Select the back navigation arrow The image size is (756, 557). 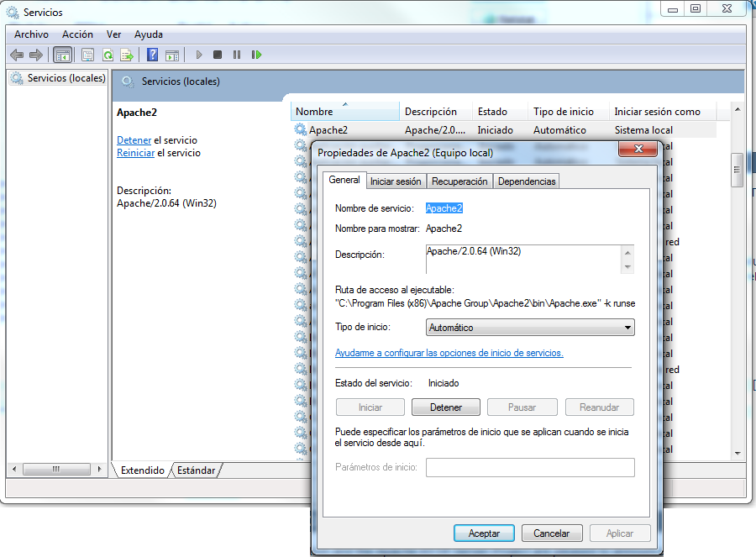point(17,55)
